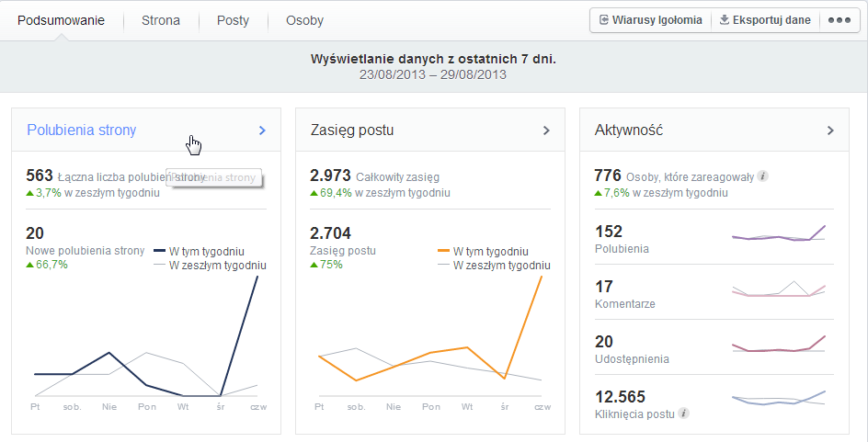Click the 152 Polubienia count

coord(609,232)
